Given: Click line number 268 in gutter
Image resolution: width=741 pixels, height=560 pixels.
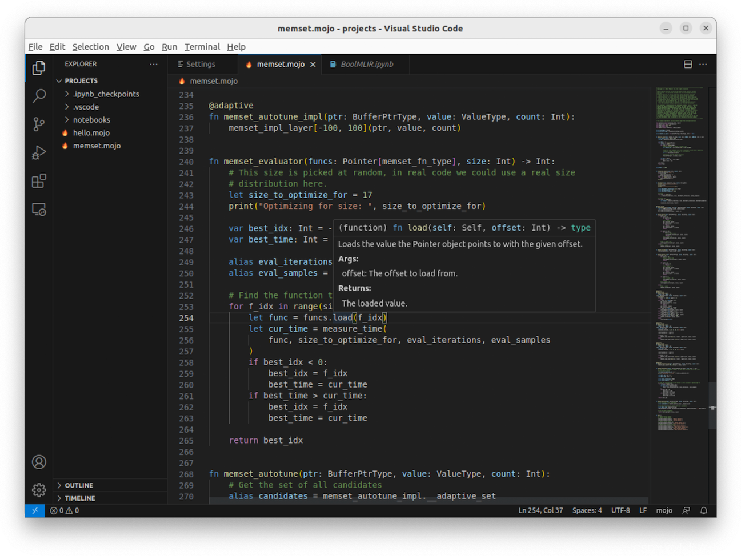Looking at the screenshot, I should (x=186, y=474).
